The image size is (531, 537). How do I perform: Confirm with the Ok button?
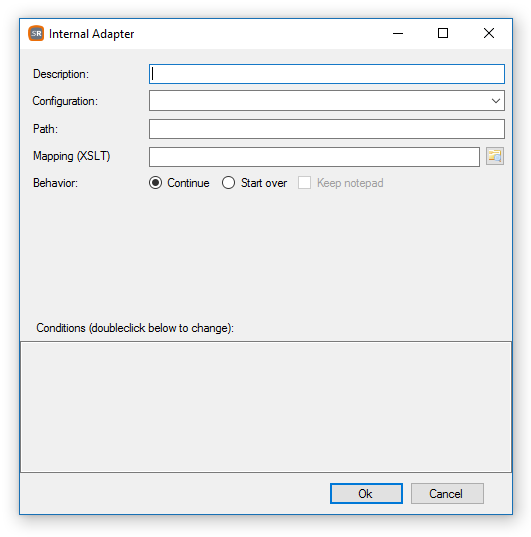[366, 494]
